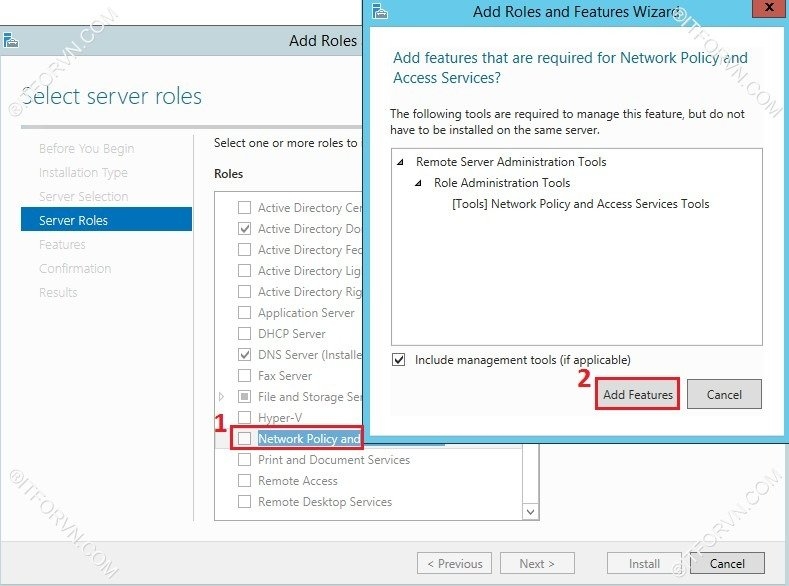Collapse Remote Server Administration Tools node
Viewport: 789px width, 586px height.
click(x=401, y=162)
